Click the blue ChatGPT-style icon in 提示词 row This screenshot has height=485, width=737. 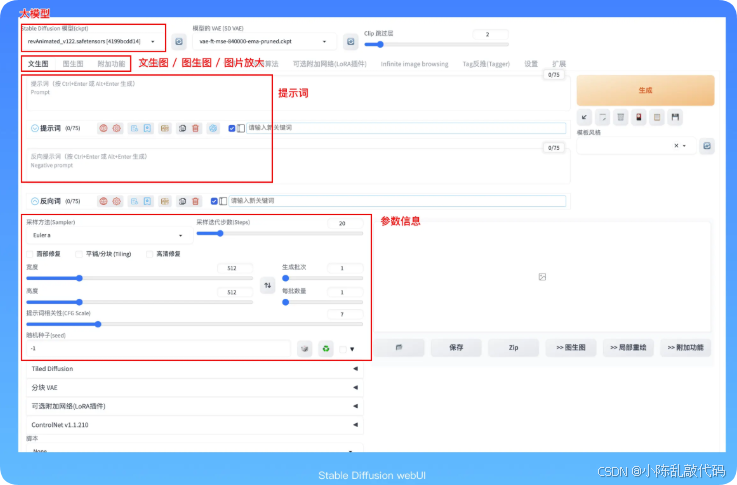(x=213, y=128)
